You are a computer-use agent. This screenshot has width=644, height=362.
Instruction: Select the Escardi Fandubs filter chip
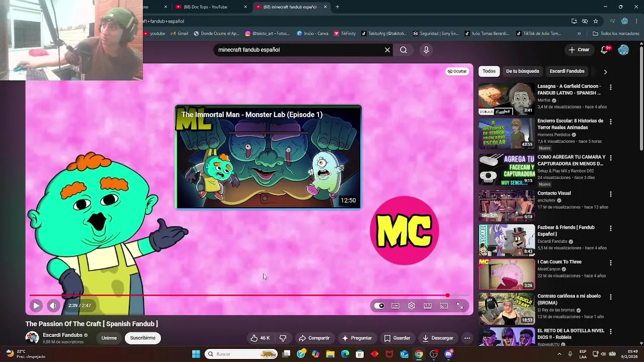pyautogui.click(x=567, y=71)
